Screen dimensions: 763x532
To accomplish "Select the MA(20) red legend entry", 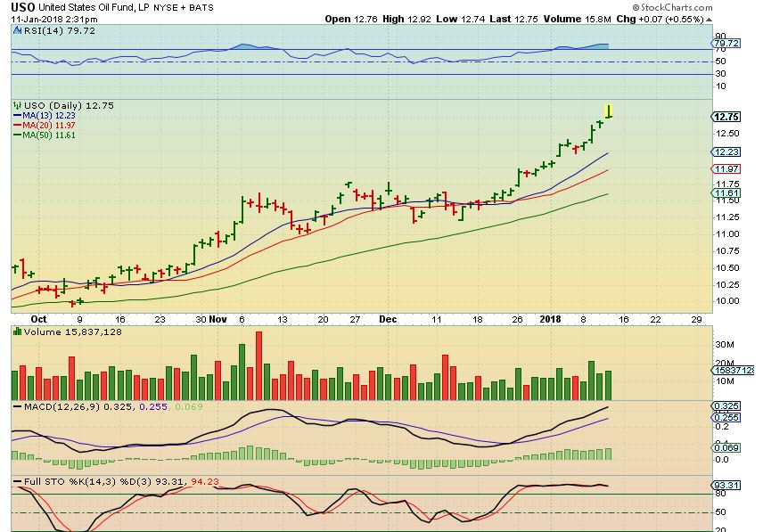I will pyautogui.click(x=45, y=126).
